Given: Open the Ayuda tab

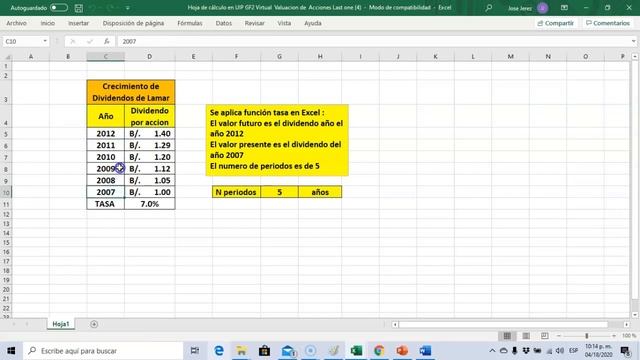Looking at the screenshot, I should [x=313, y=23].
